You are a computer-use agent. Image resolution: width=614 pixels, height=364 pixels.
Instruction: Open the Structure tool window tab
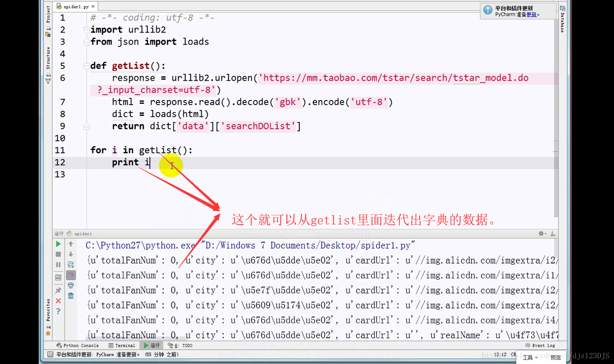48,65
